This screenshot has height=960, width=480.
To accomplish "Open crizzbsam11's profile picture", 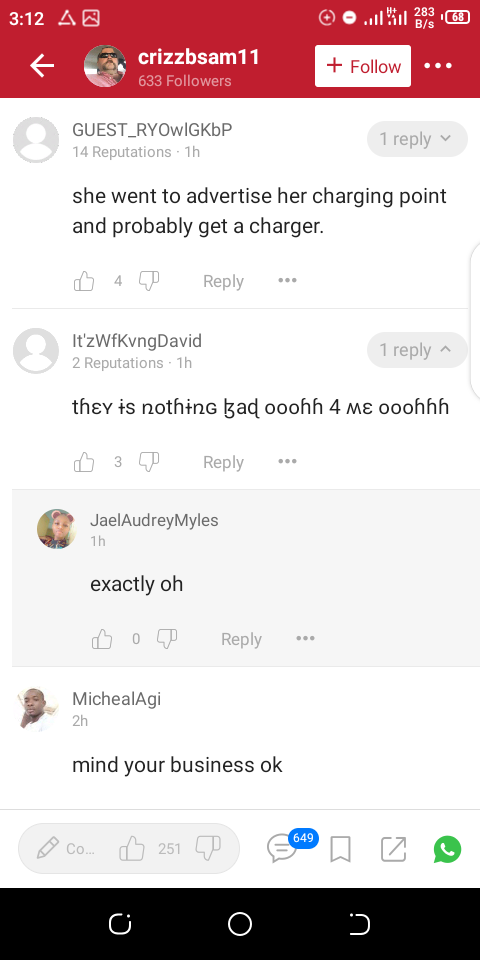I will pos(105,66).
